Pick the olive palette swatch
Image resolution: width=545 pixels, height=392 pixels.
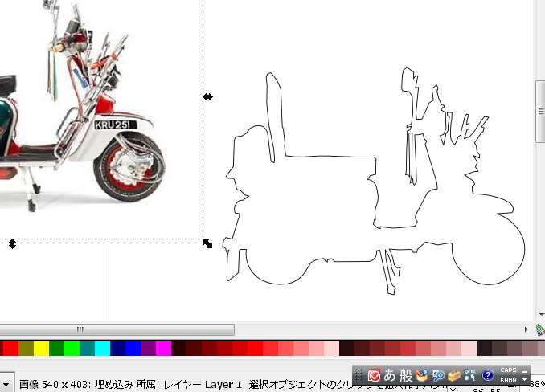pos(26,349)
